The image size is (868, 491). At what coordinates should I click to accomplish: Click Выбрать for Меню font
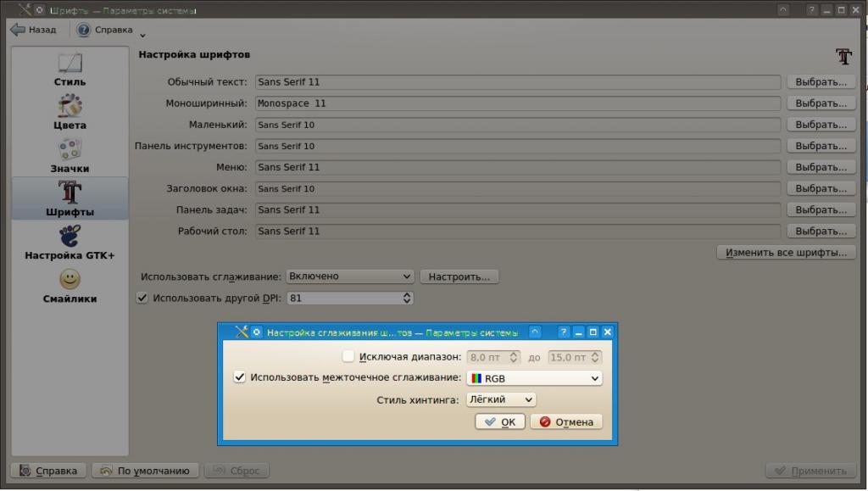[x=821, y=166]
